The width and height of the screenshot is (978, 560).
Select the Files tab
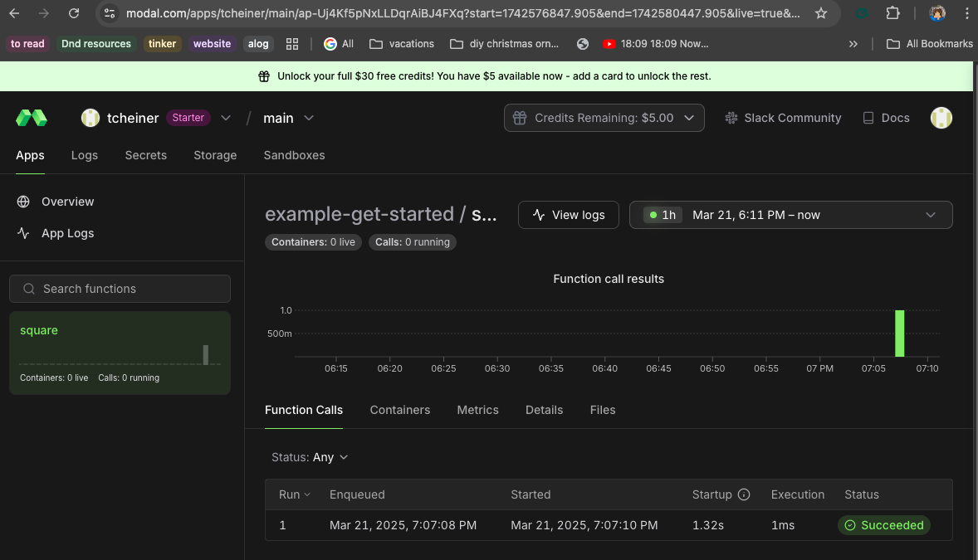(603, 410)
